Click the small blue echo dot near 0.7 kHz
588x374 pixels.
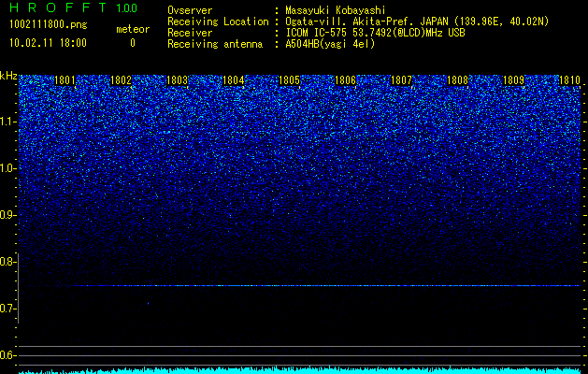point(148,303)
